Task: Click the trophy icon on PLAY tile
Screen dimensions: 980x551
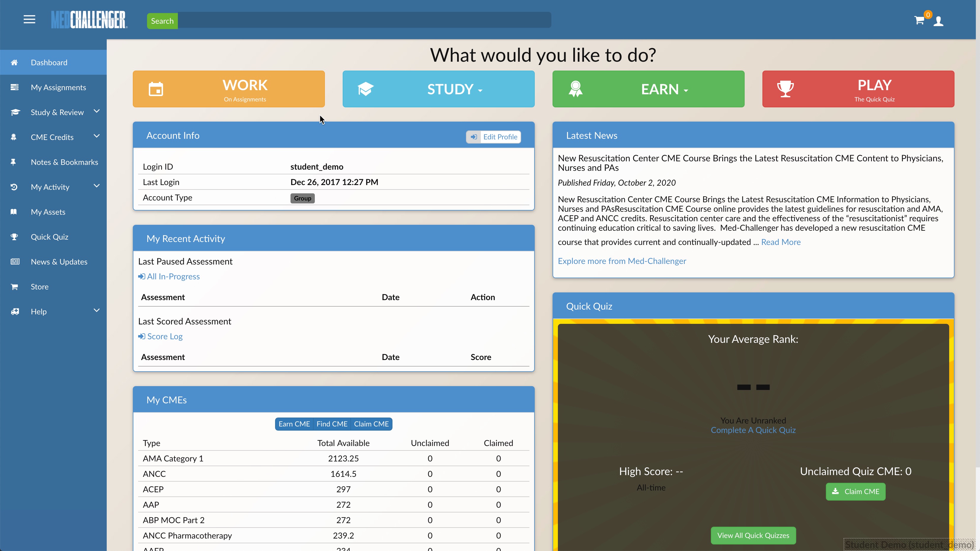Action: (785, 89)
